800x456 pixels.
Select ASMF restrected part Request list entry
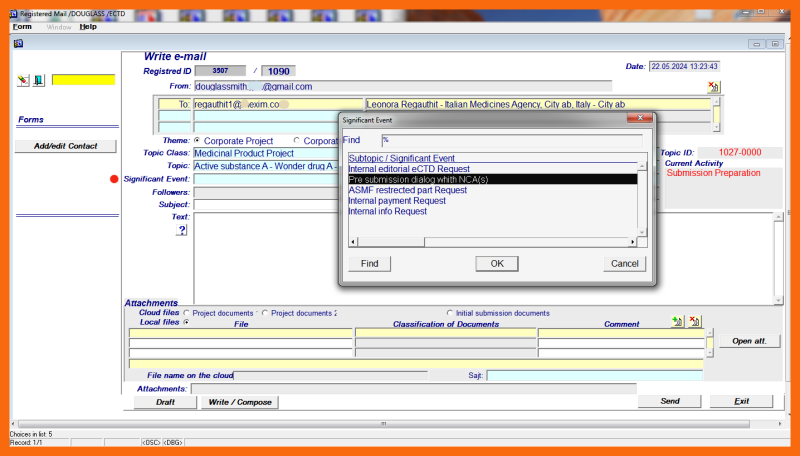pos(407,190)
